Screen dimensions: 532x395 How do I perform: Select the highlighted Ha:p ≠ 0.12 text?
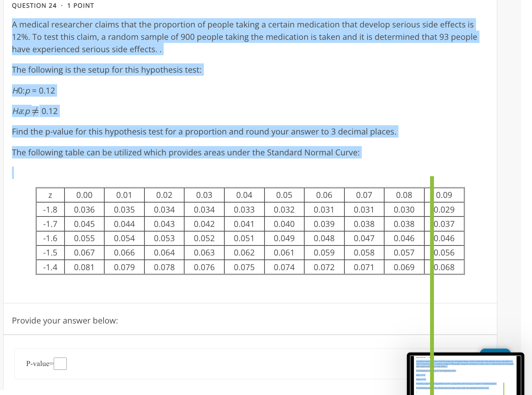[x=36, y=111]
